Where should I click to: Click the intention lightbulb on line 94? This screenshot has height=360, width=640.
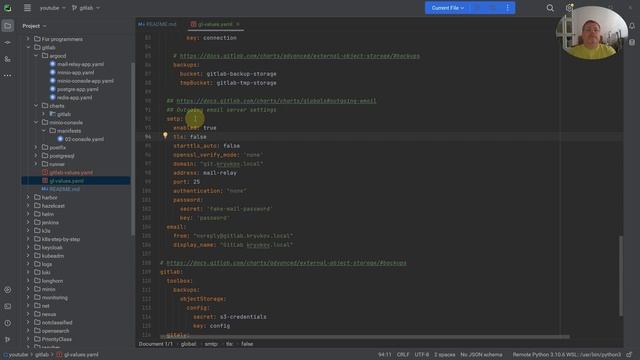point(165,135)
